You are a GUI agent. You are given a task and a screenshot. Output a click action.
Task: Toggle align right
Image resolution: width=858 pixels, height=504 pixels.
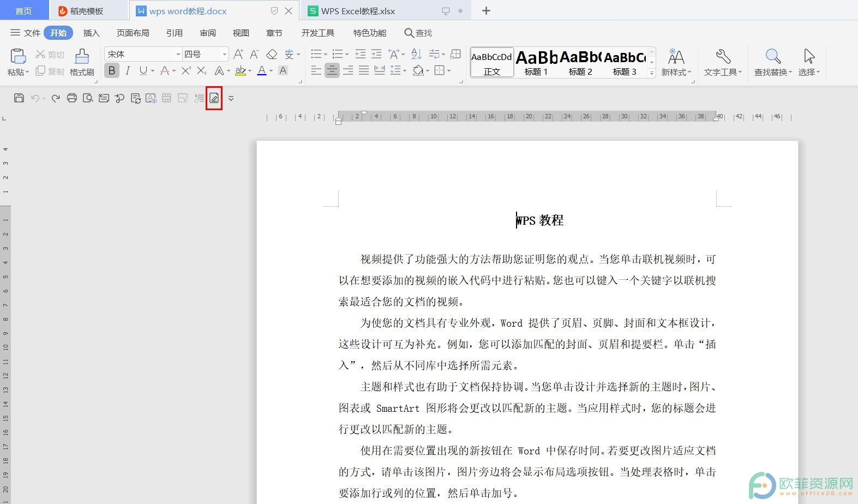[348, 70]
